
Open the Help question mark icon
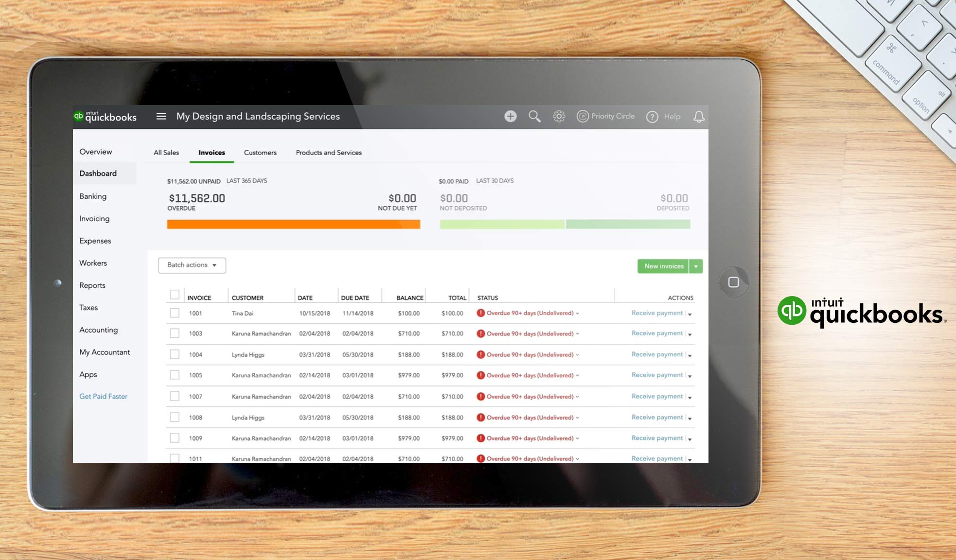(x=652, y=116)
